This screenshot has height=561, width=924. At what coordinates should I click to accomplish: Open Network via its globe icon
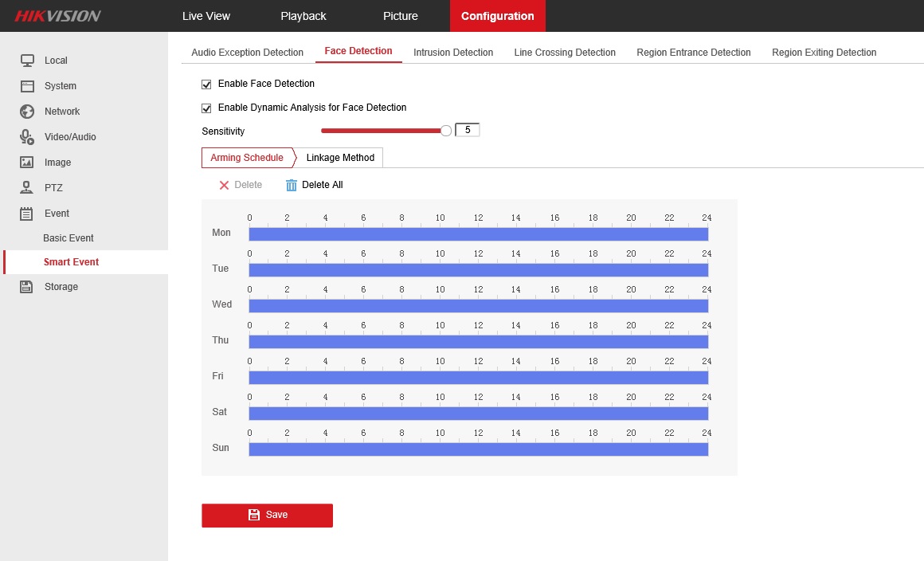(x=27, y=112)
